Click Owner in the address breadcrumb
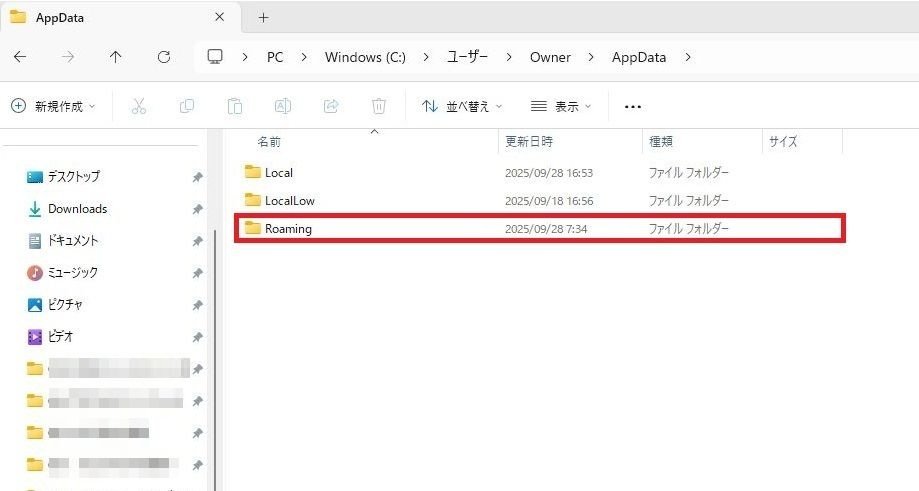 [550, 57]
